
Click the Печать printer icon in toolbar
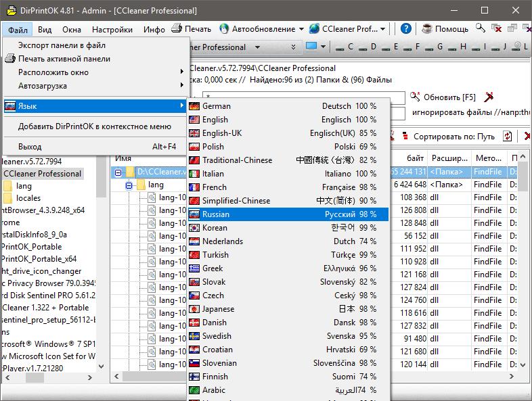tap(177, 29)
